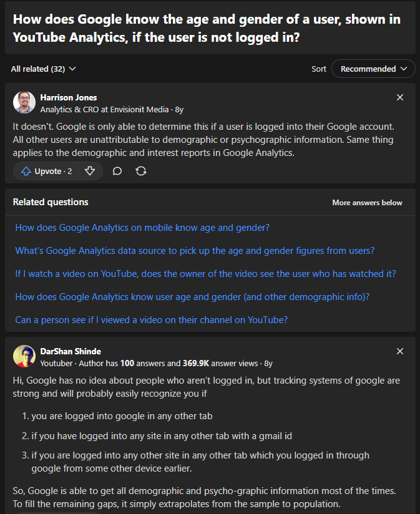Click the paragraph starting 'Hi, Google has no idea'
The height and width of the screenshot is (514, 420).
click(x=206, y=387)
